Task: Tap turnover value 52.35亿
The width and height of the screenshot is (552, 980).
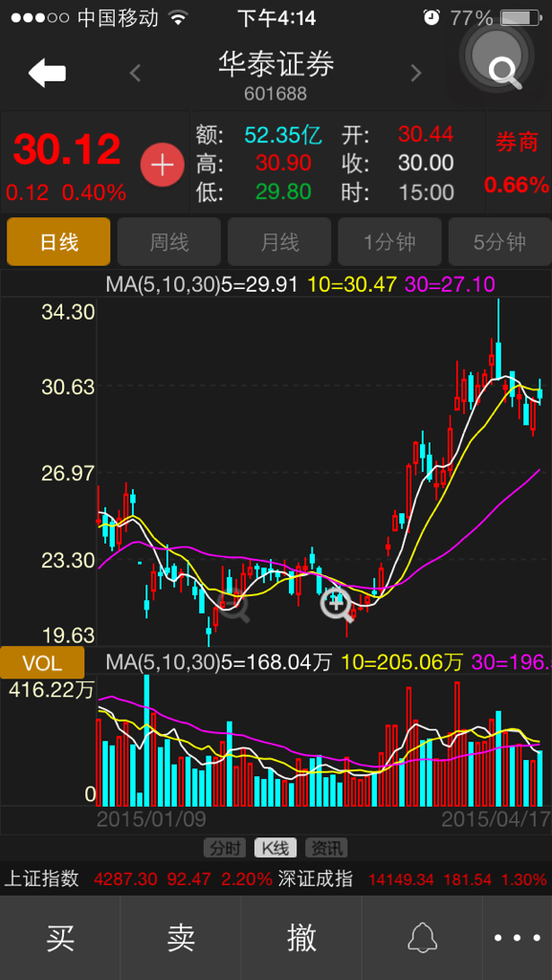Action: tap(283, 135)
